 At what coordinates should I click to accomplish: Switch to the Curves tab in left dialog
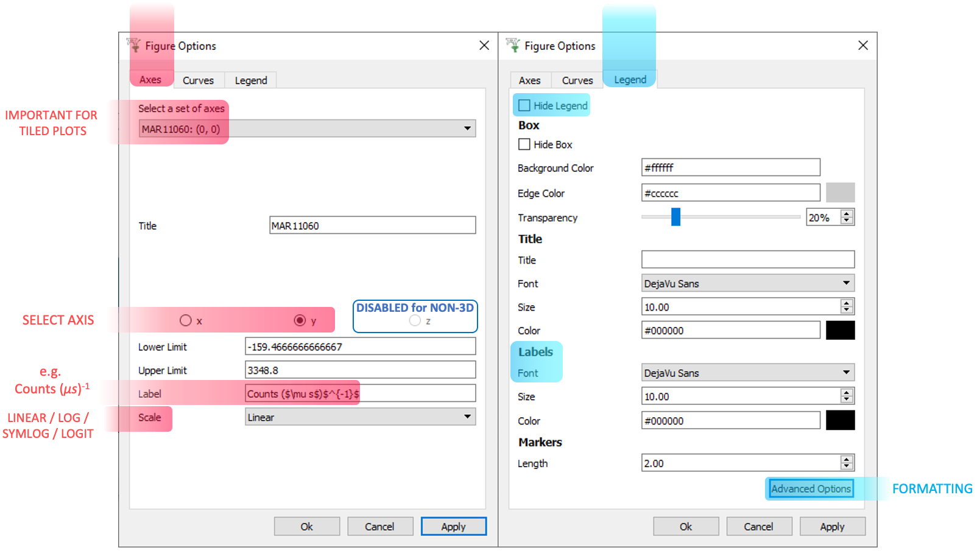click(x=198, y=80)
